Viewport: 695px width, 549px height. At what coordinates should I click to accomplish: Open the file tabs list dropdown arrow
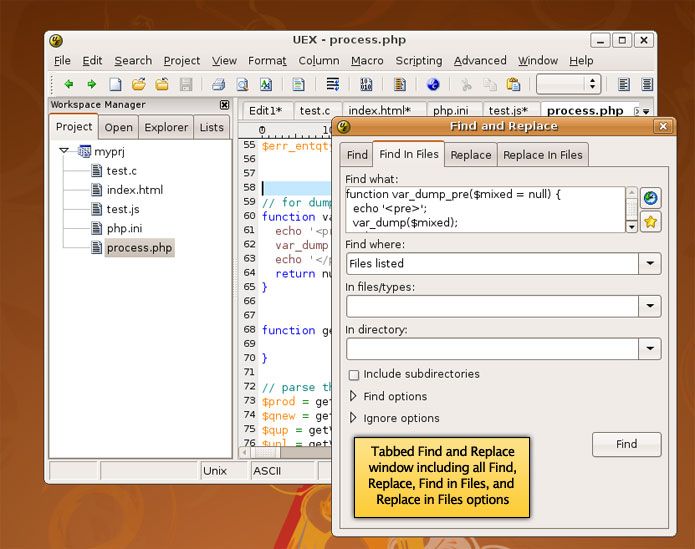coord(646,112)
